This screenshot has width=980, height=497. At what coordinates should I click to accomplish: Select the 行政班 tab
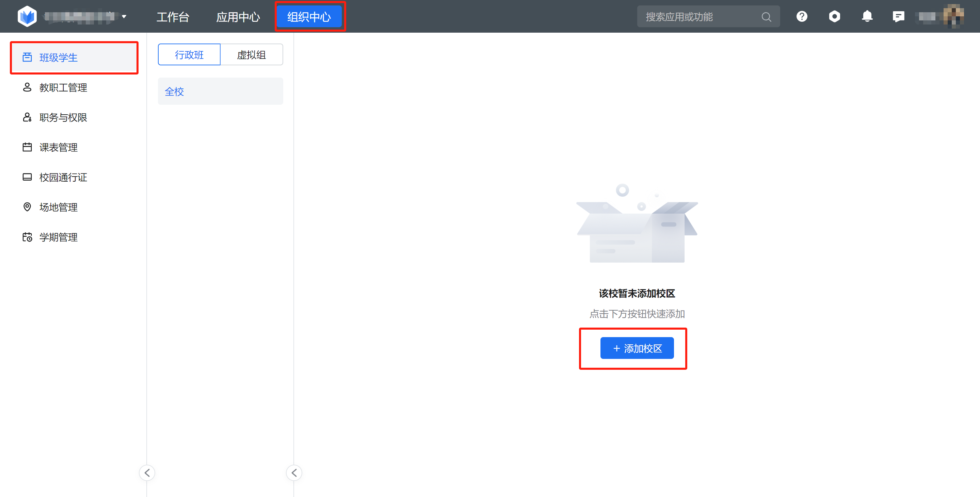[x=189, y=54]
